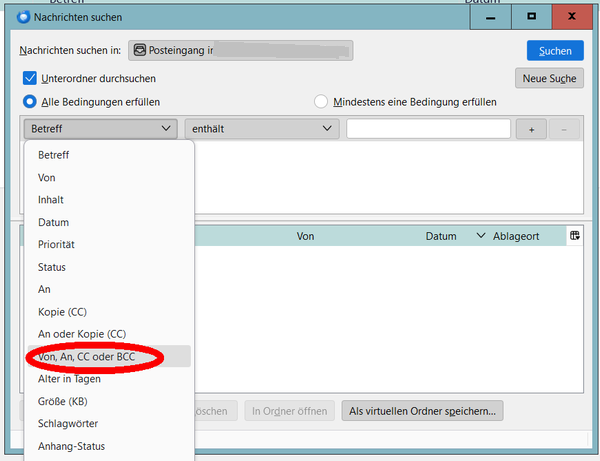Maximize the Nachrichten suchen window
The width and height of the screenshot is (600, 461).
pos(532,17)
